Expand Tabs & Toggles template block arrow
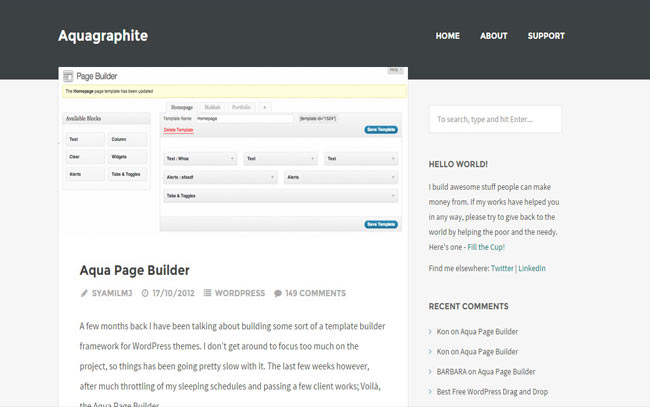Image resolution: width=650 pixels, height=407 pixels. coord(393,196)
